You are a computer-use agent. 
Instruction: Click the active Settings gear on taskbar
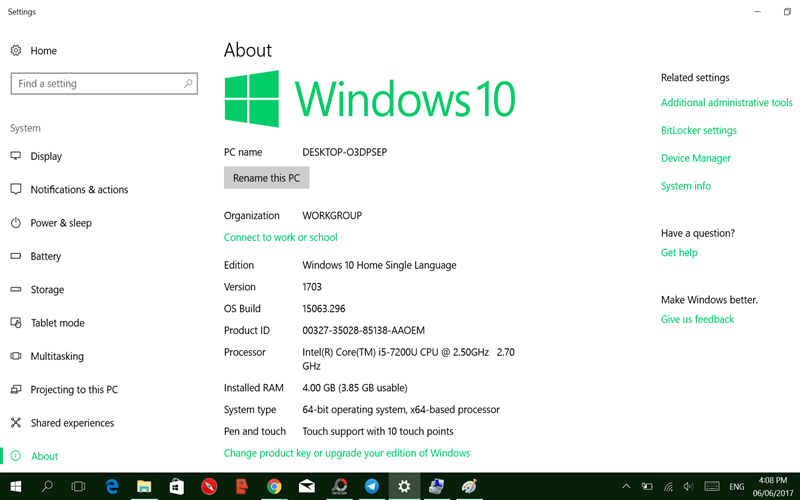[404, 486]
